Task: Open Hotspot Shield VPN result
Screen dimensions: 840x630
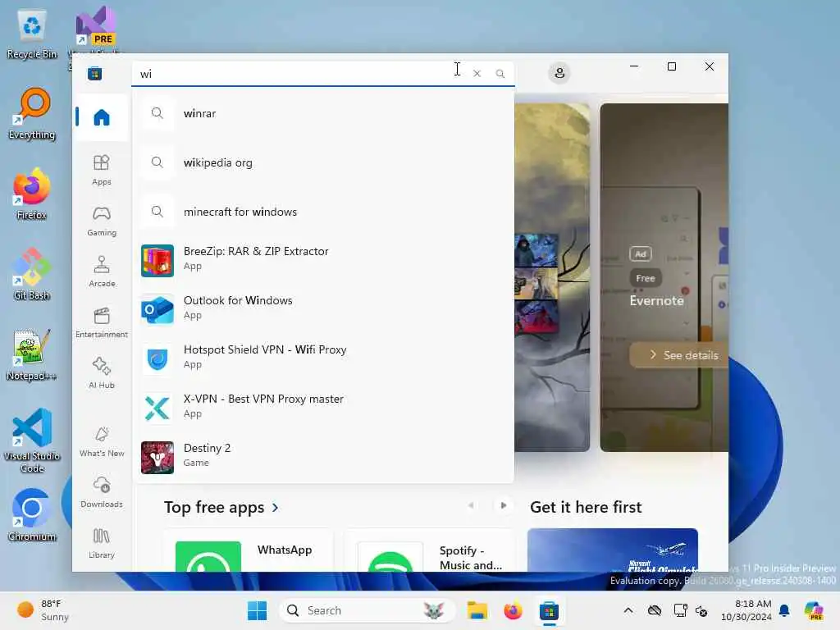Action: [x=323, y=359]
